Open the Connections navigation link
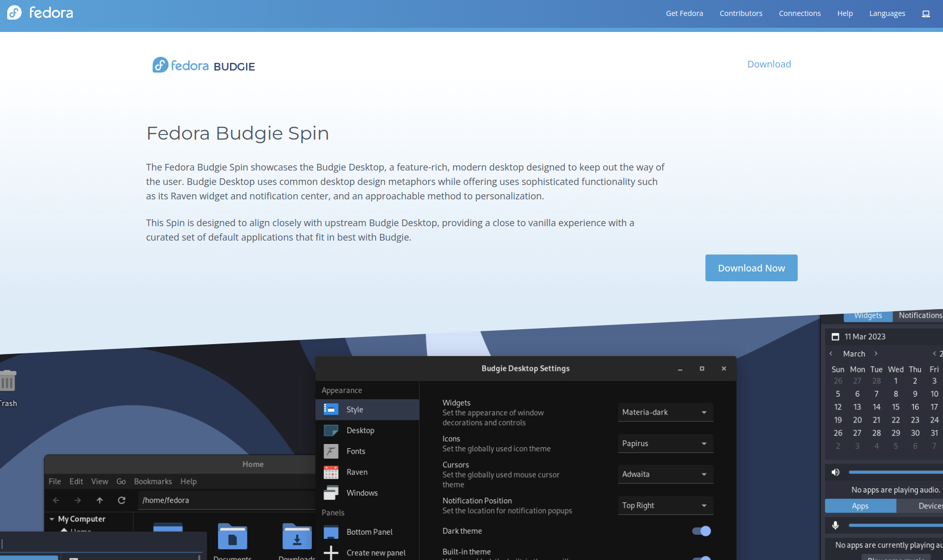Viewport: 943px width, 560px height. [800, 13]
